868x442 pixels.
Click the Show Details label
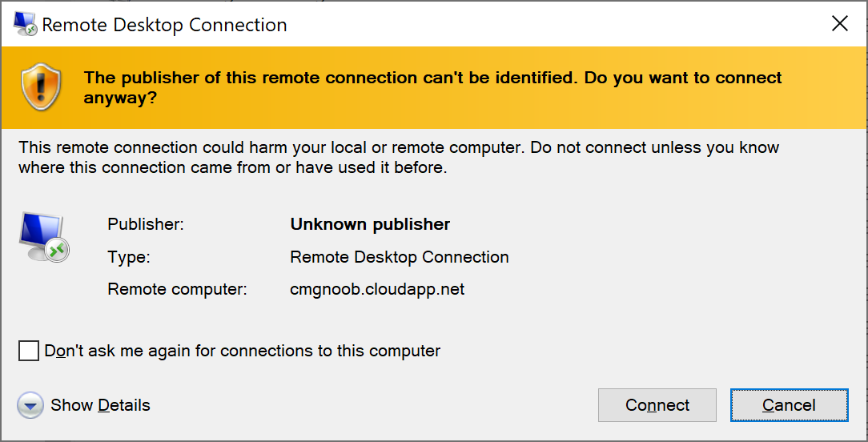100,405
